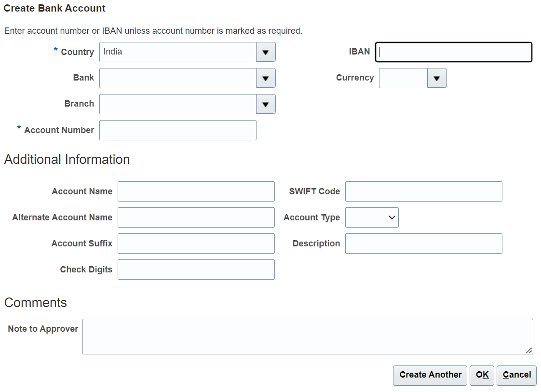Click the Additional Information section header
The width and height of the screenshot is (541, 392).
(x=67, y=159)
